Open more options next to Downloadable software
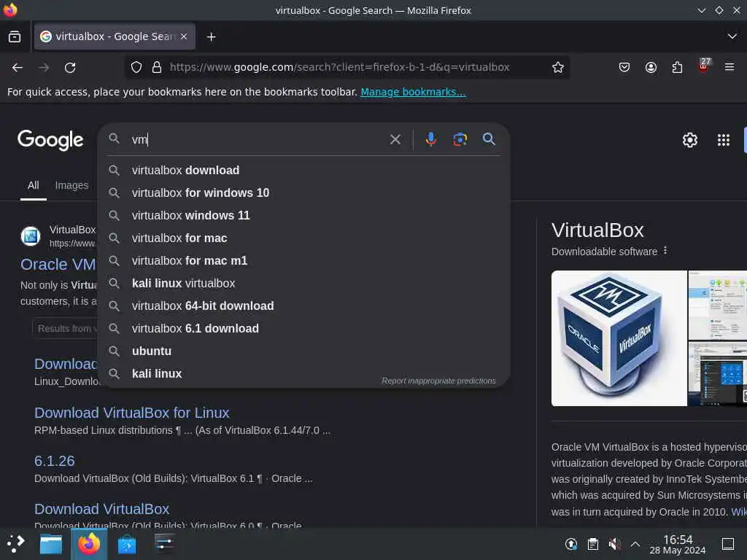Screen dimensions: 747x560 (665, 251)
